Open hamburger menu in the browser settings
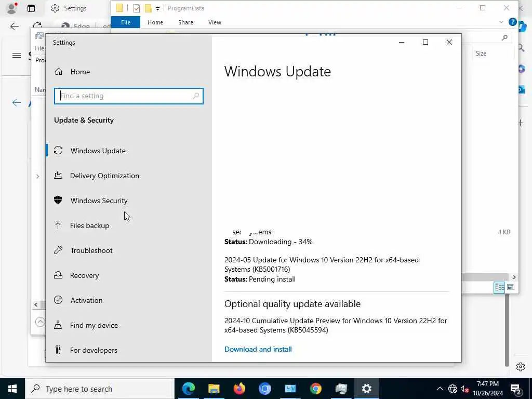 tap(16, 55)
